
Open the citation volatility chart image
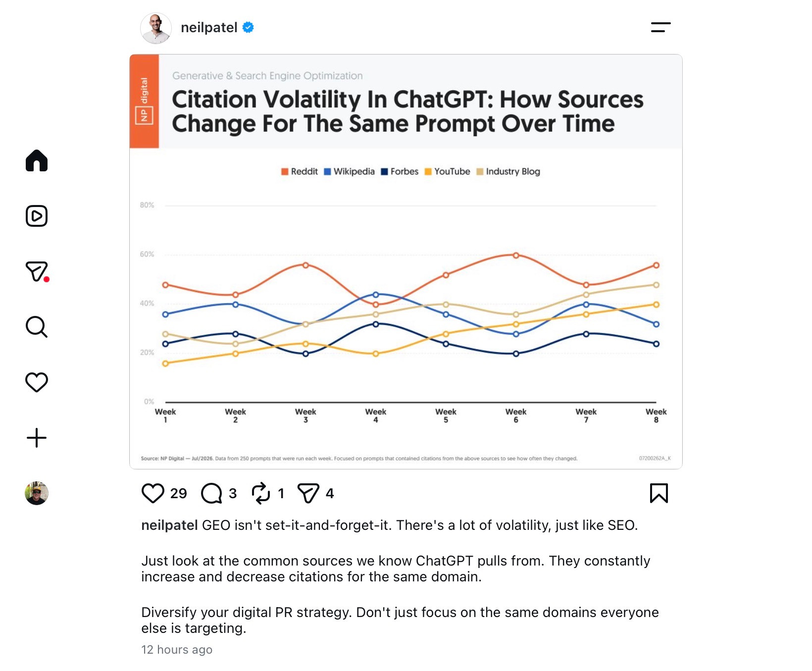pyautogui.click(x=406, y=261)
